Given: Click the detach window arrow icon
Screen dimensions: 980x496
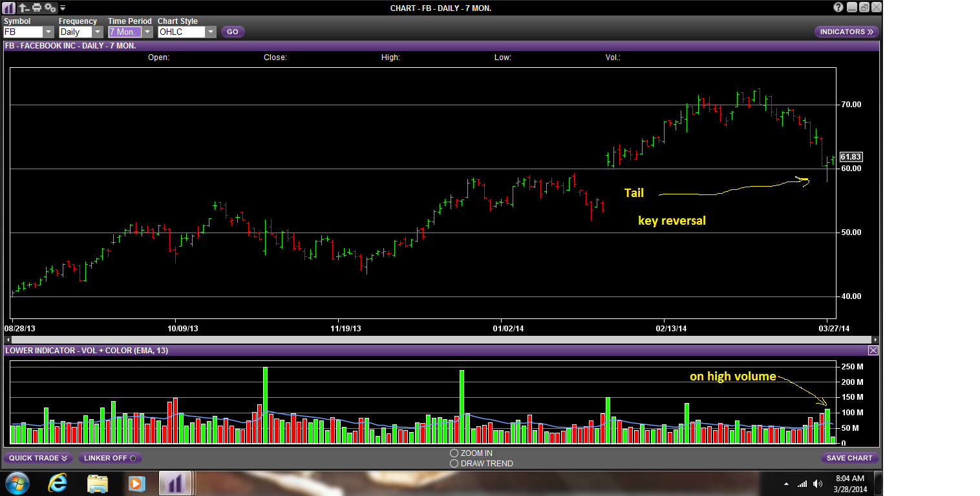Looking at the screenshot, I should tap(23, 8).
